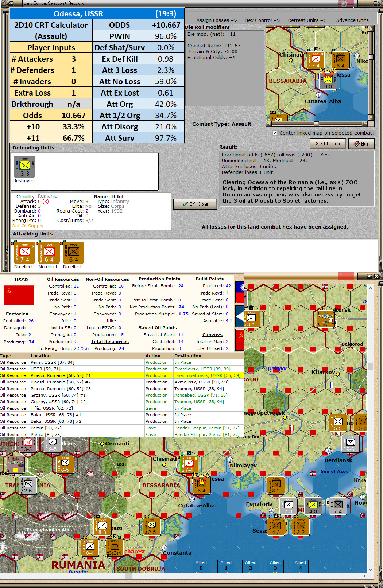This screenshot has width=383, height=588.
Task: Go to Hex Control step
Action: click(x=262, y=20)
